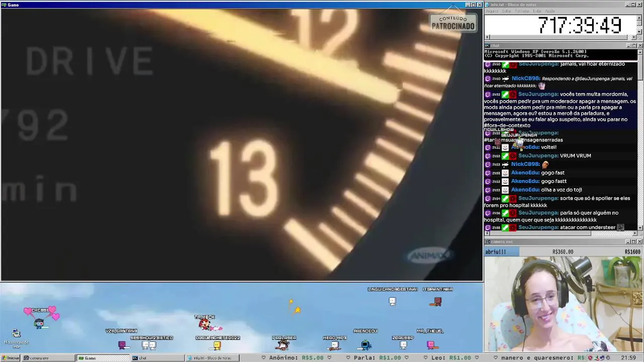Click the ZORUSBP white character sprite
The height and width of the screenshot is (362, 644).
pos(403,345)
